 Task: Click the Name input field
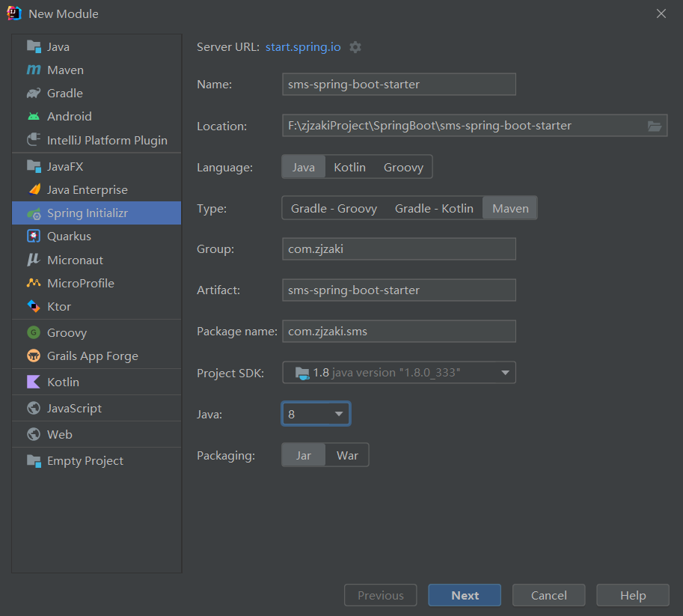(399, 84)
